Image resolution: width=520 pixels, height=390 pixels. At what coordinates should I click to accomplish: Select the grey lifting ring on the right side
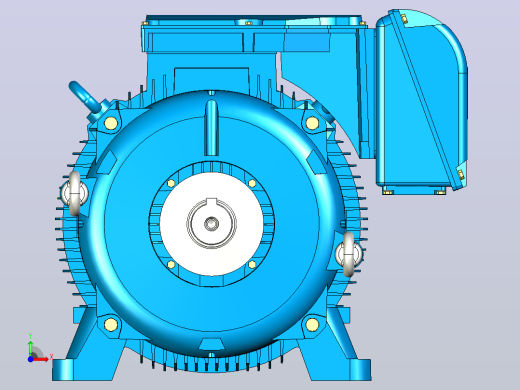point(349,254)
